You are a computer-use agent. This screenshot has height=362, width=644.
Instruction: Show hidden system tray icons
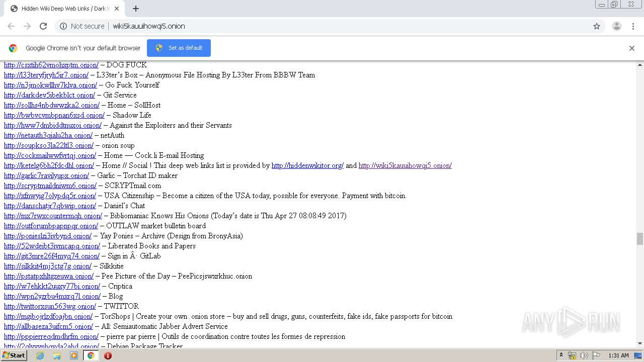[x=561, y=355]
